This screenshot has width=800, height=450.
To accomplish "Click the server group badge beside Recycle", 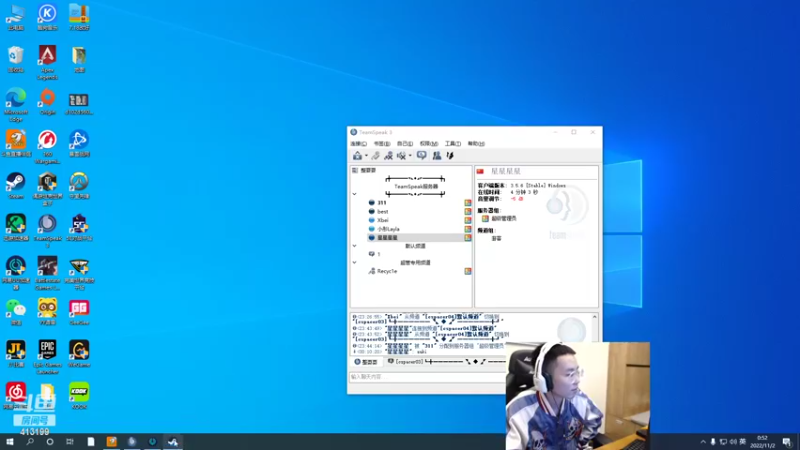I will 468,271.
